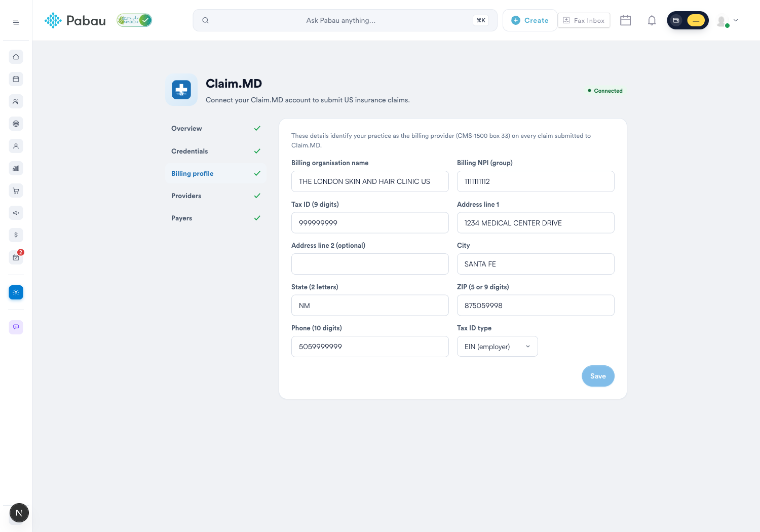Click the green checkmark beside Payers
The image size is (760, 532).
click(257, 218)
